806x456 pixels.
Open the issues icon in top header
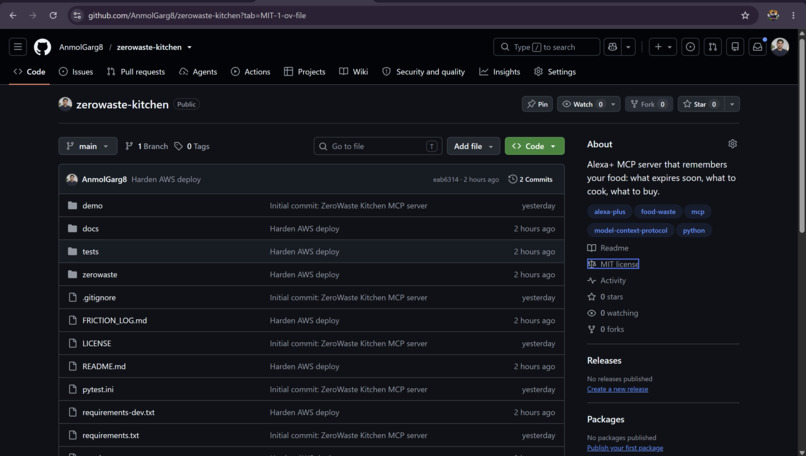690,47
